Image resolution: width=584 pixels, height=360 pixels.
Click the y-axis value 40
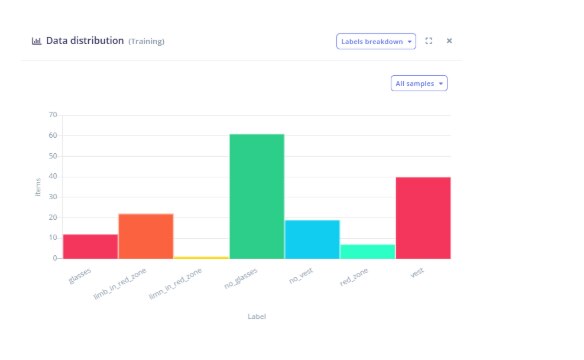(x=53, y=176)
